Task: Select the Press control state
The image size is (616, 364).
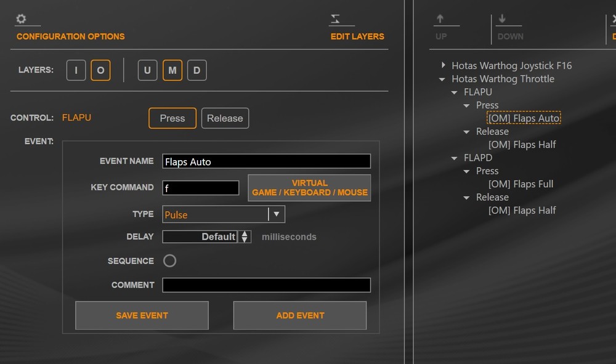Action: point(172,118)
